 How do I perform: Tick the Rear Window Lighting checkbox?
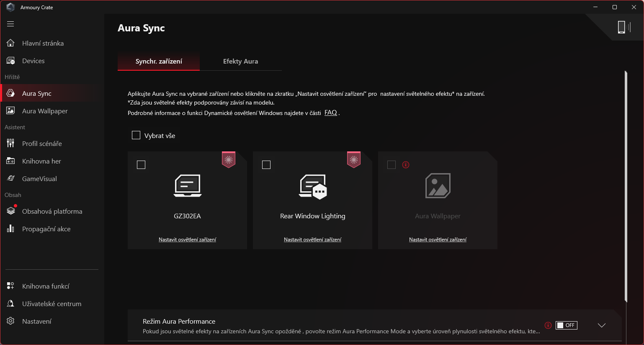pyautogui.click(x=266, y=165)
